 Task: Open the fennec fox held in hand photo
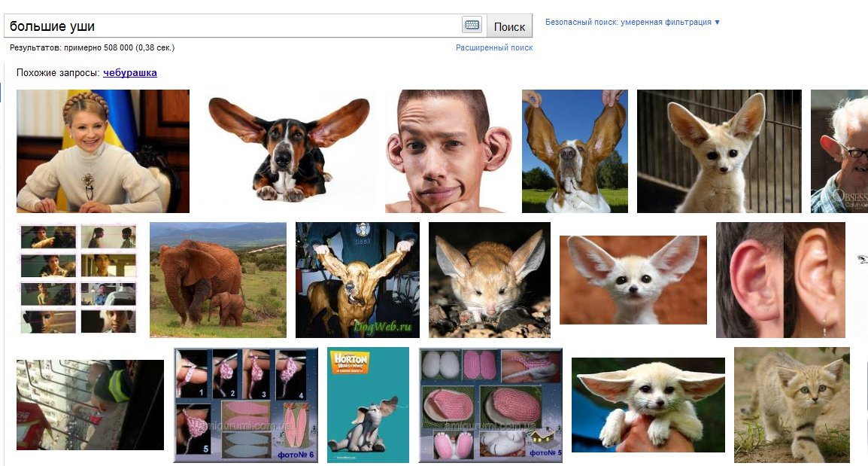[x=648, y=404]
